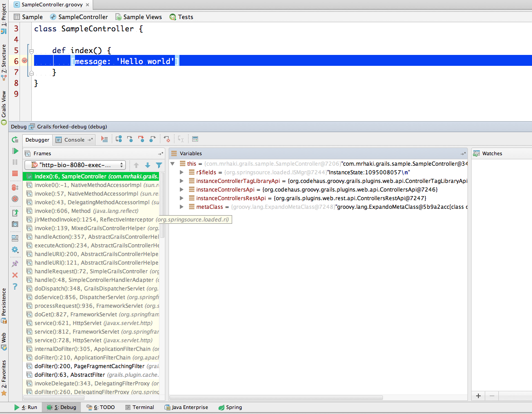
Task: Click the Step Over debugger icon
Action: [x=119, y=139]
